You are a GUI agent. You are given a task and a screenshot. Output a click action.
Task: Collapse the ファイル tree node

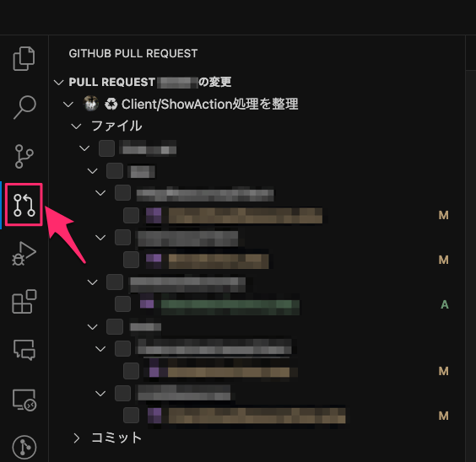pyautogui.click(x=76, y=126)
